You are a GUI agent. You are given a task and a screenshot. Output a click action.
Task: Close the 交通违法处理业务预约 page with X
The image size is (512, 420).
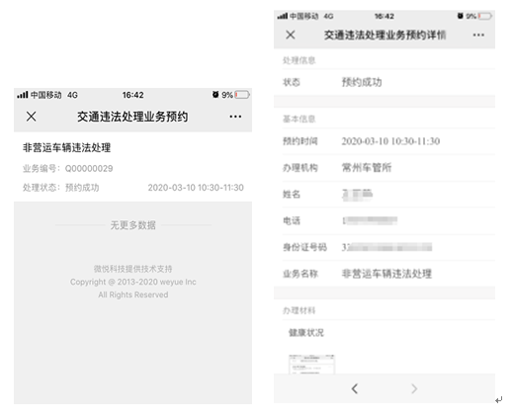(x=32, y=117)
